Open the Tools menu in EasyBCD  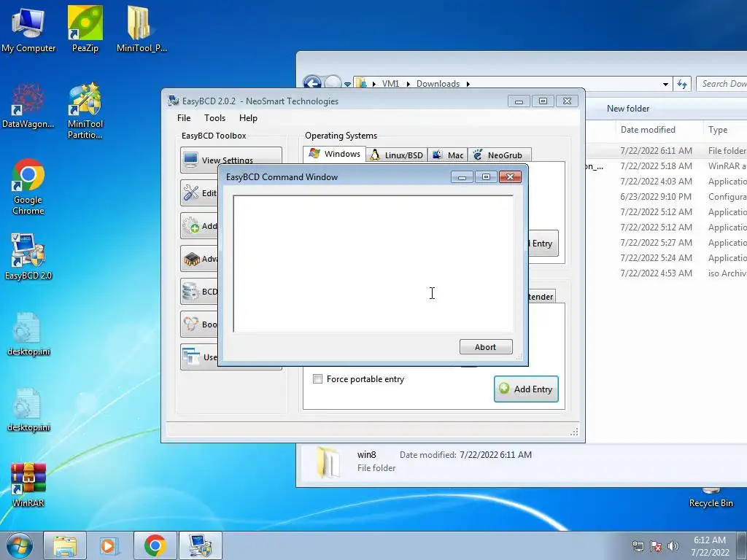[x=215, y=118]
